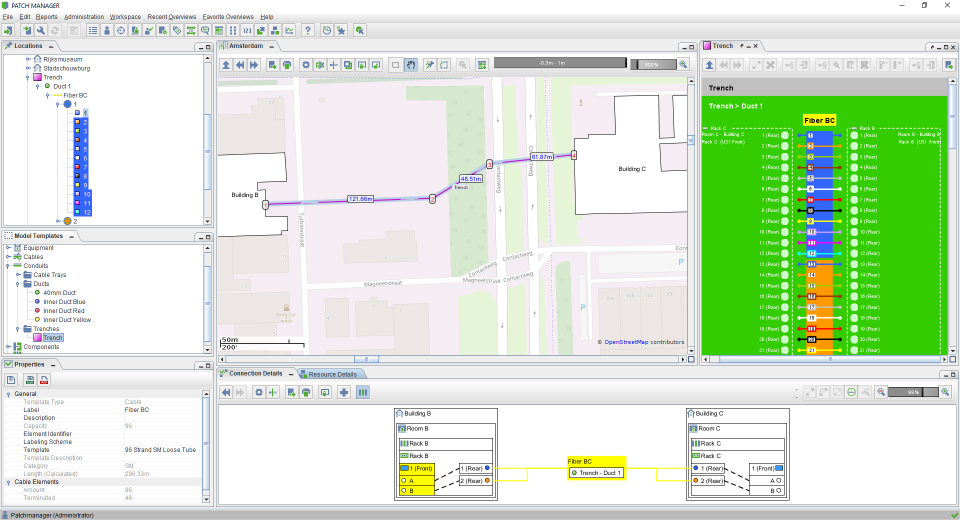960x520 pixels.
Task: Click the print icon in Amsterdam map toolbar
Action: [x=288, y=65]
